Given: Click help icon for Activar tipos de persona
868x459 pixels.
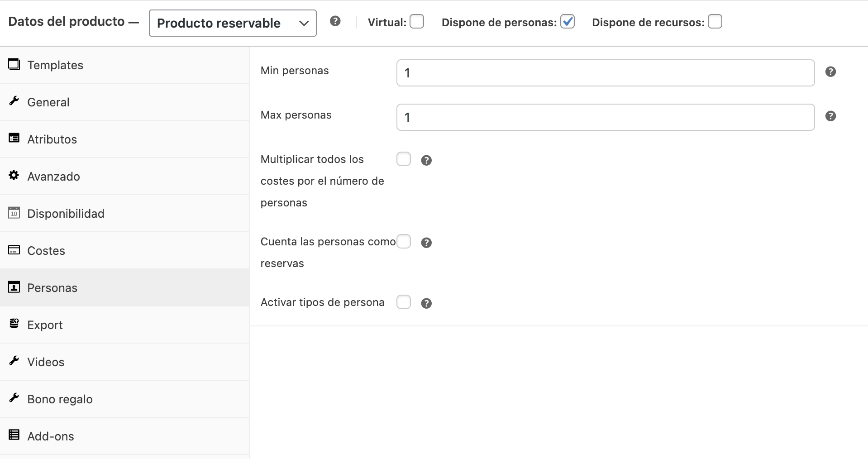Looking at the screenshot, I should coord(426,303).
